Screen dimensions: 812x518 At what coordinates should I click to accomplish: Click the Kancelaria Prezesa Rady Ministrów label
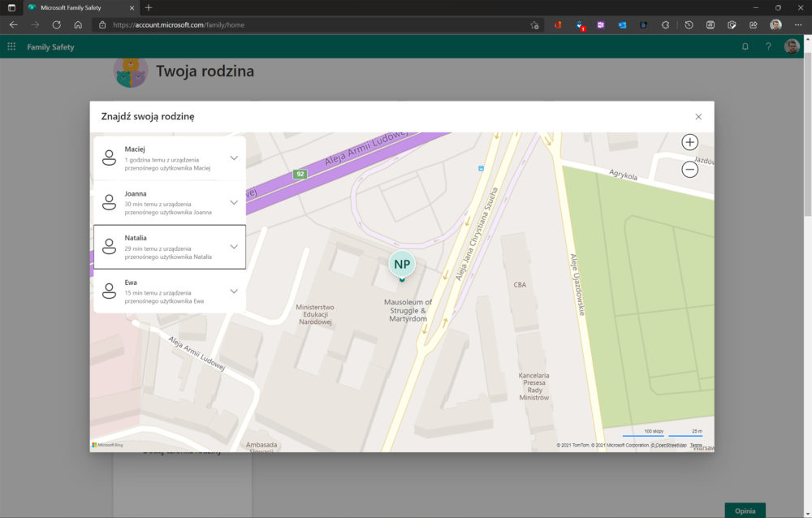[x=534, y=386]
